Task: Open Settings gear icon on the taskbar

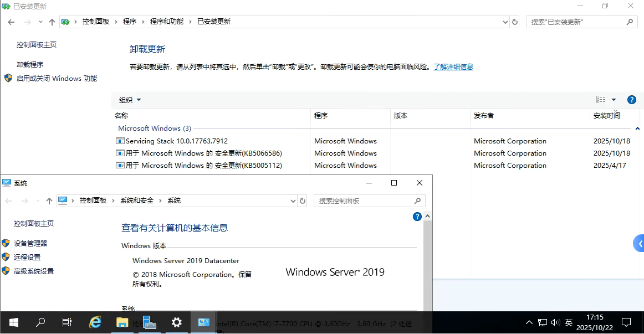Action: coord(176,322)
